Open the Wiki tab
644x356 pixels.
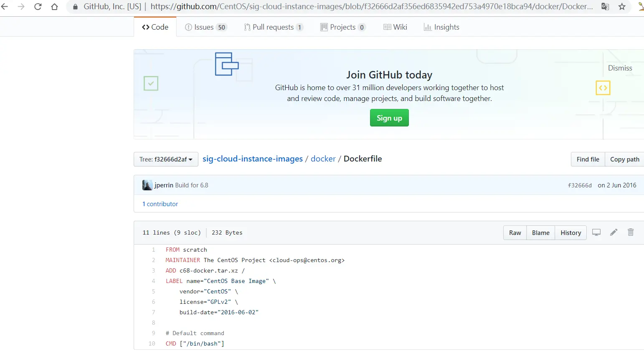[395, 27]
